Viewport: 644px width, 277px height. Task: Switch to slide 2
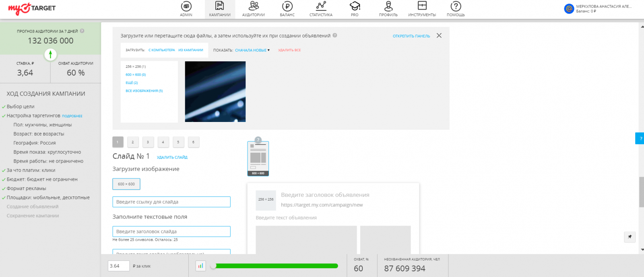click(133, 142)
